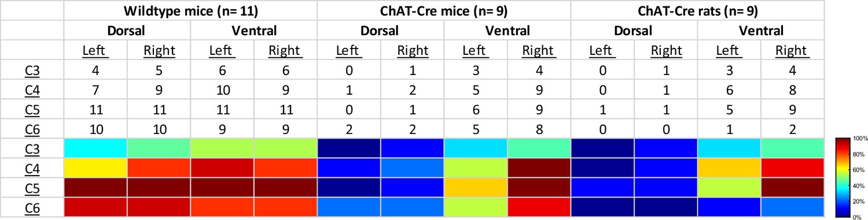The height and width of the screenshot is (220, 868).
Task: Click the Right column under ChAT-Cre rats Ventral
Action: point(793,51)
